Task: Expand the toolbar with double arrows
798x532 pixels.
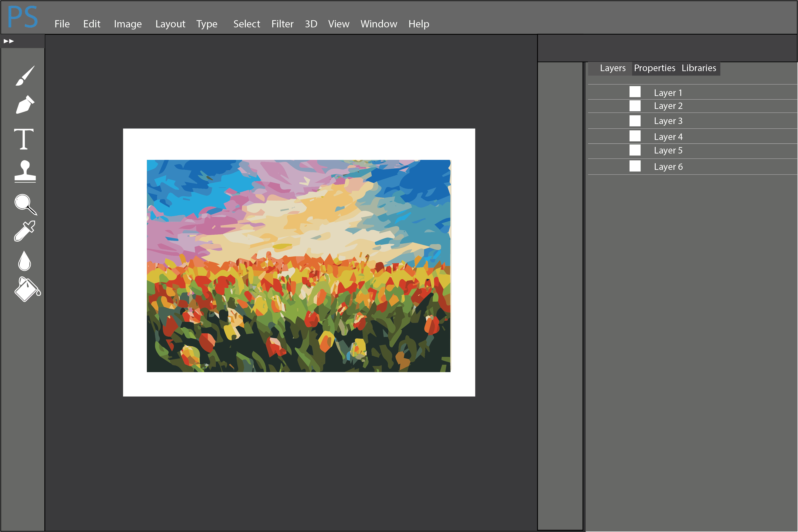Action: click(x=9, y=41)
